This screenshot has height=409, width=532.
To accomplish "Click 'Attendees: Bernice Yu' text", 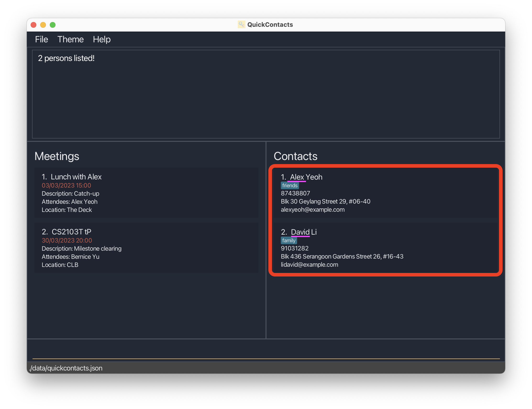I will point(71,257).
